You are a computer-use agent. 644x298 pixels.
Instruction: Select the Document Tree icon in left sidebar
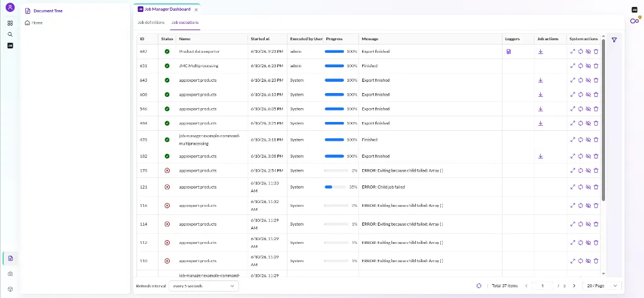10,258
